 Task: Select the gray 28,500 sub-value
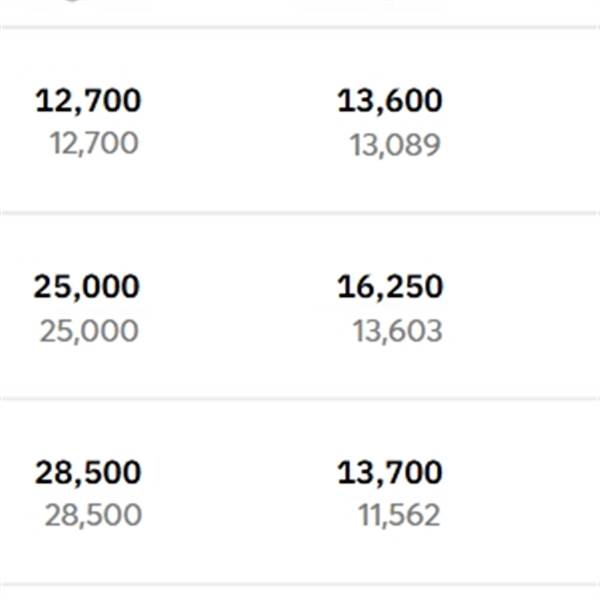pos(93,516)
